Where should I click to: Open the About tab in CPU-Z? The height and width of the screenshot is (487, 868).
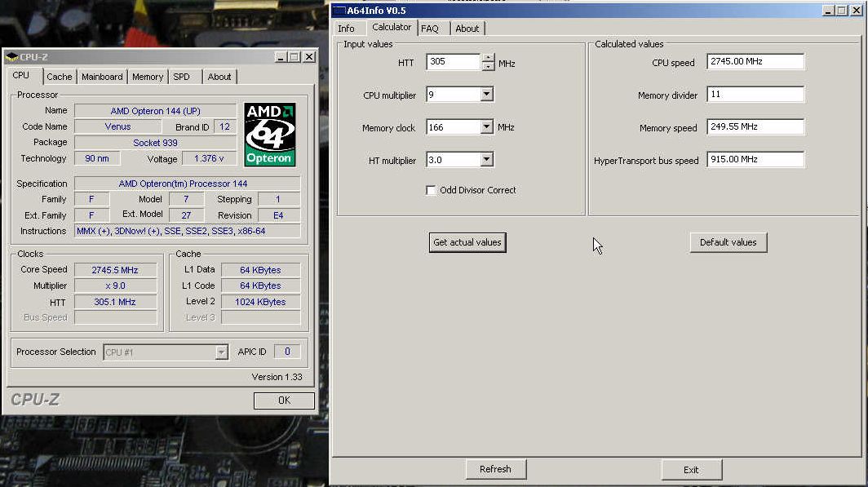[x=219, y=77]
